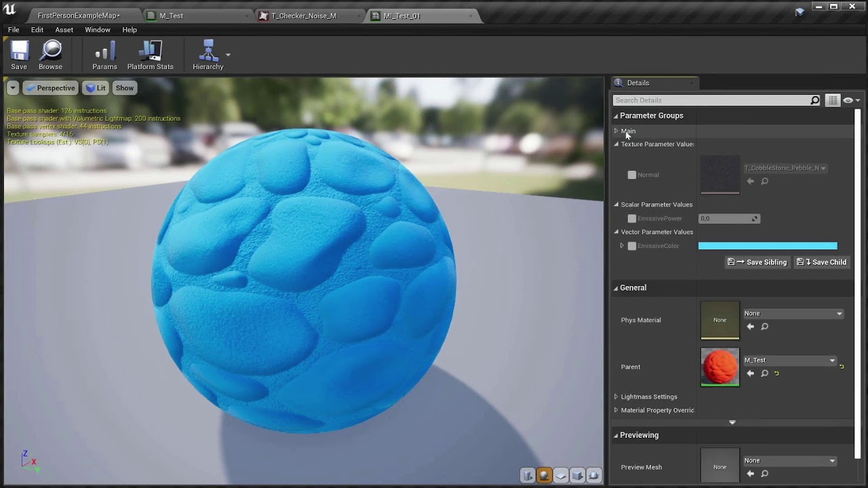Open the Help menu
Image resolution: width=868 pixels, height=488 pixels.
tap(130, 30)
